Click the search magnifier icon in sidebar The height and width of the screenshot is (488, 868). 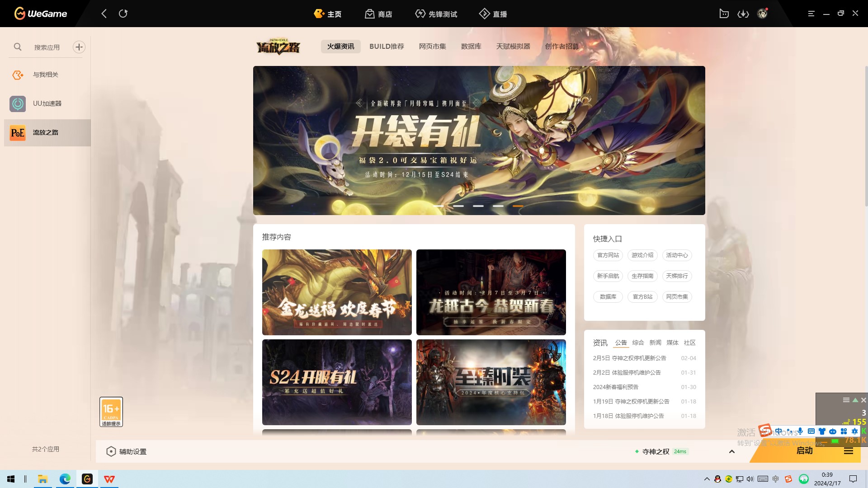(18, 47)
